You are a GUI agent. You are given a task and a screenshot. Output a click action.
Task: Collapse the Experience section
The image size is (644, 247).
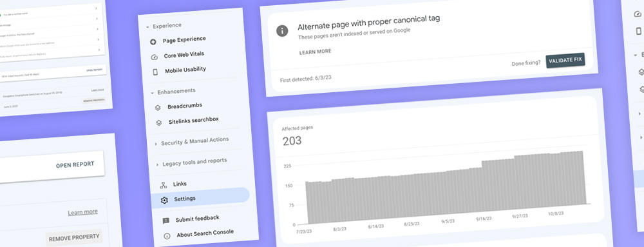(x=147, y=27)
